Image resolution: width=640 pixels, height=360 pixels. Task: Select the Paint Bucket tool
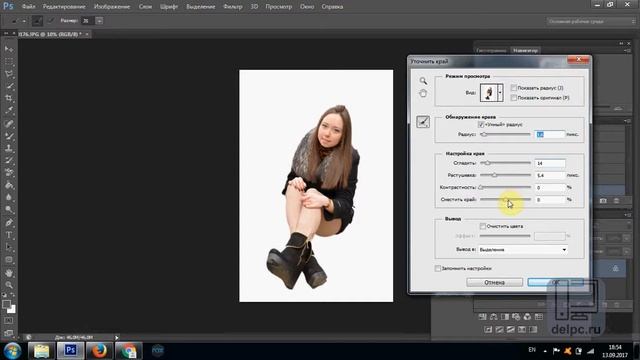tap(9, 185)
